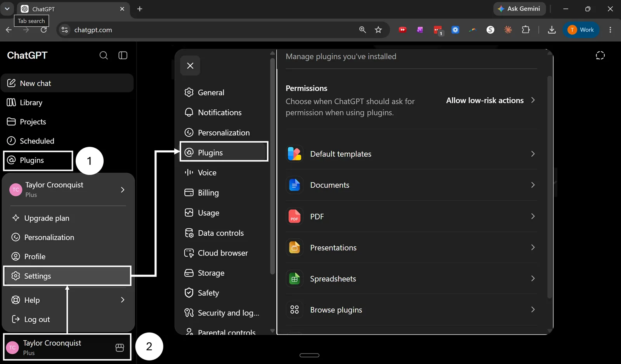Toggle the sidebar collapse icon
621x364 pixels.
[123, 55]
